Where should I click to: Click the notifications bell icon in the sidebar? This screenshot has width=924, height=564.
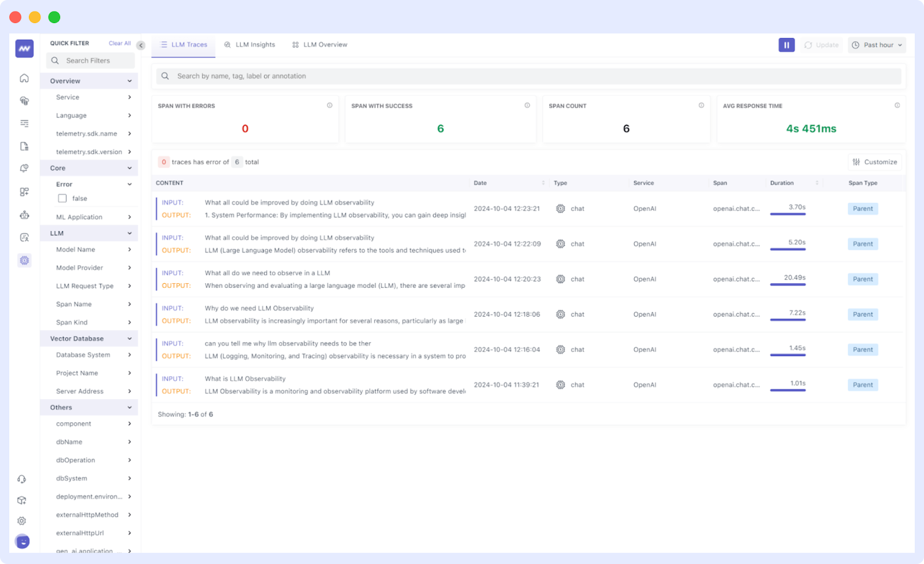pyautogui.click(x=24, y=168)
